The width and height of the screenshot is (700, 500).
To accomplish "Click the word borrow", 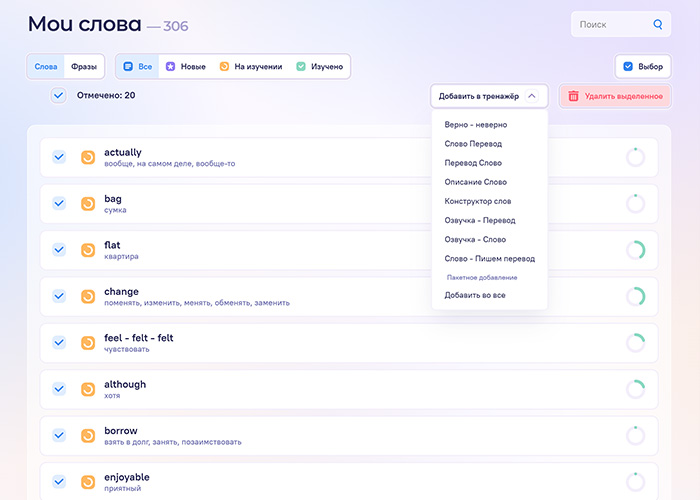I will pos(121,431).
